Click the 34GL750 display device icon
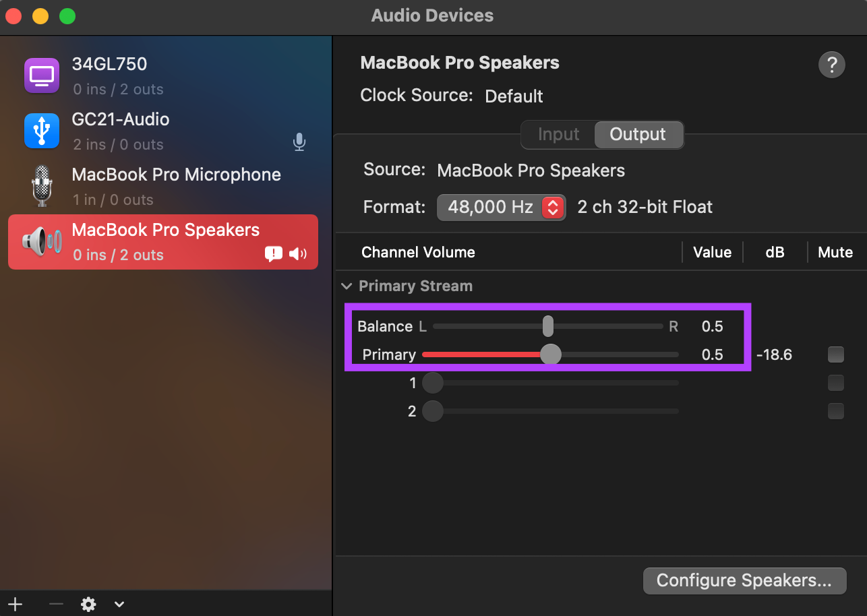This screenshot has width=867, height=616. [42, 75]
